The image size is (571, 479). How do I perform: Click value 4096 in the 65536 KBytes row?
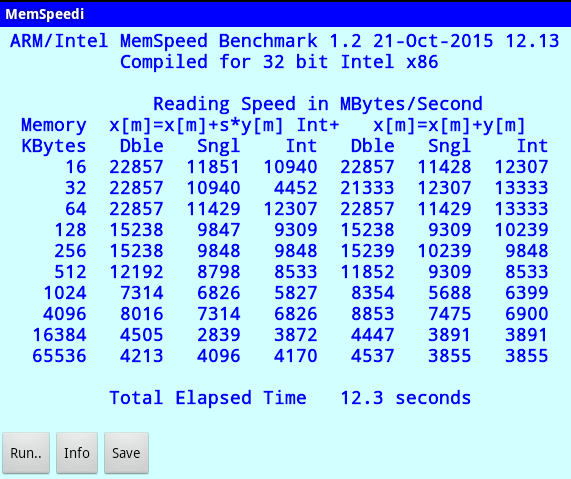(x=218, y=356)
